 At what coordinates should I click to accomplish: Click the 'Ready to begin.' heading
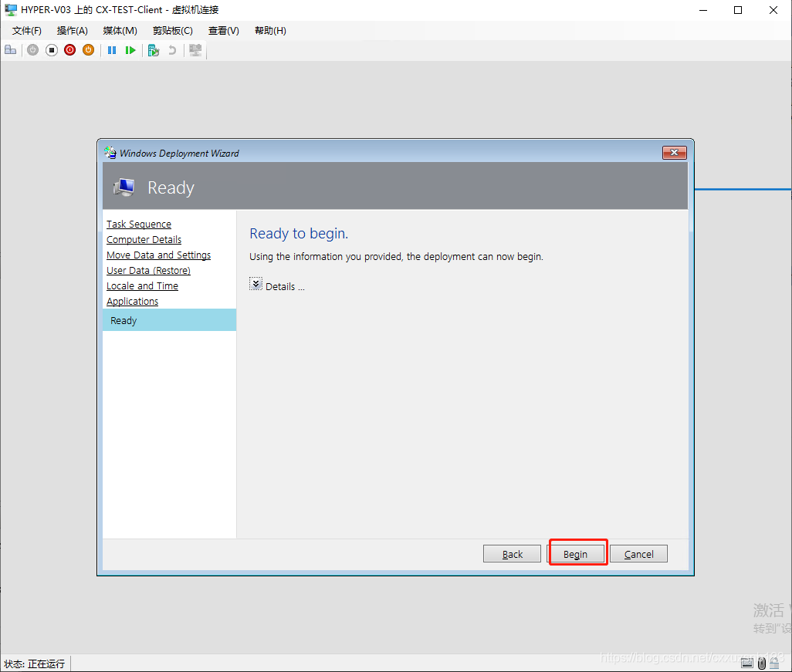299,233
